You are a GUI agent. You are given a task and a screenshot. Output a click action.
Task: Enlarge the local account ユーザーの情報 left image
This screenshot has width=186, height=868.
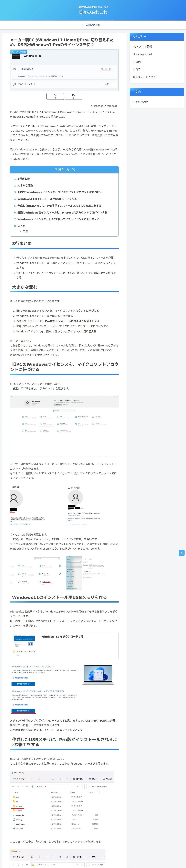(37, 506)
